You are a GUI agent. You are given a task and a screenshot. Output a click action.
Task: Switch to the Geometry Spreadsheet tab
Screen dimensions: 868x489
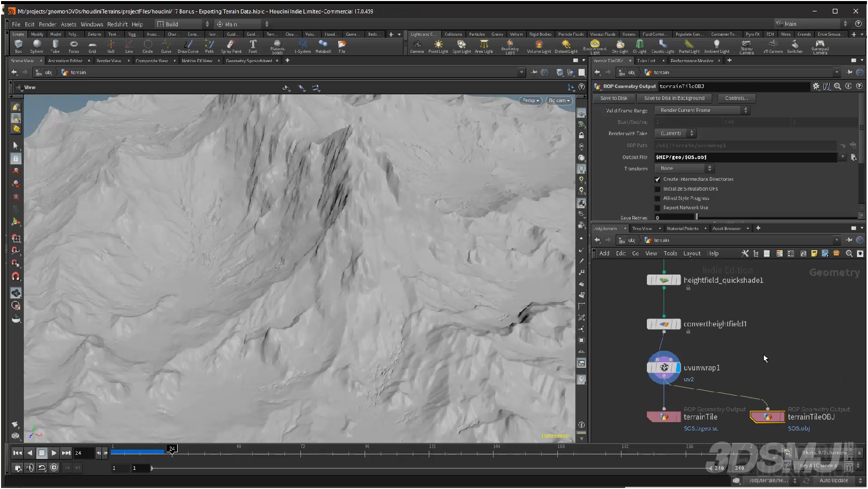249,61
